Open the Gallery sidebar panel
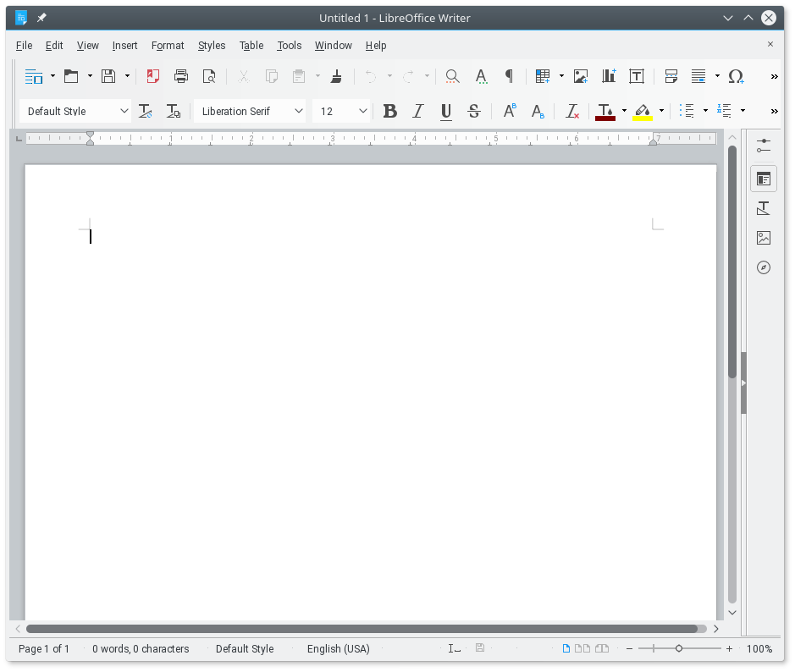The height and width of the screenshot is (672, 795). coord(764,238)
